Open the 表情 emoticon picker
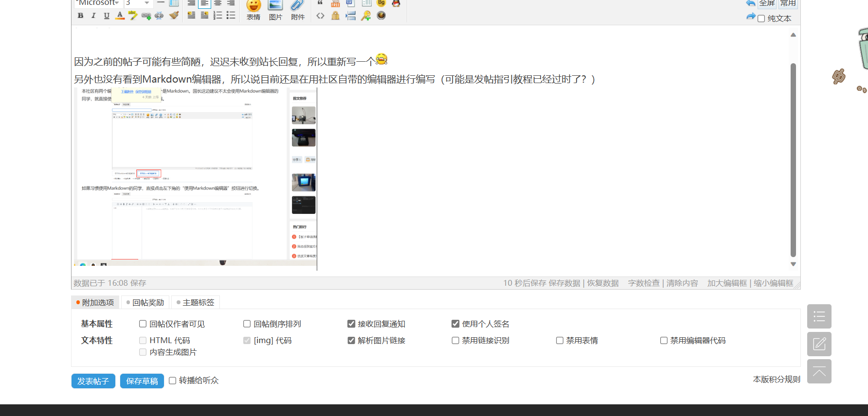868x416 pixels. [x=253, y=10]
